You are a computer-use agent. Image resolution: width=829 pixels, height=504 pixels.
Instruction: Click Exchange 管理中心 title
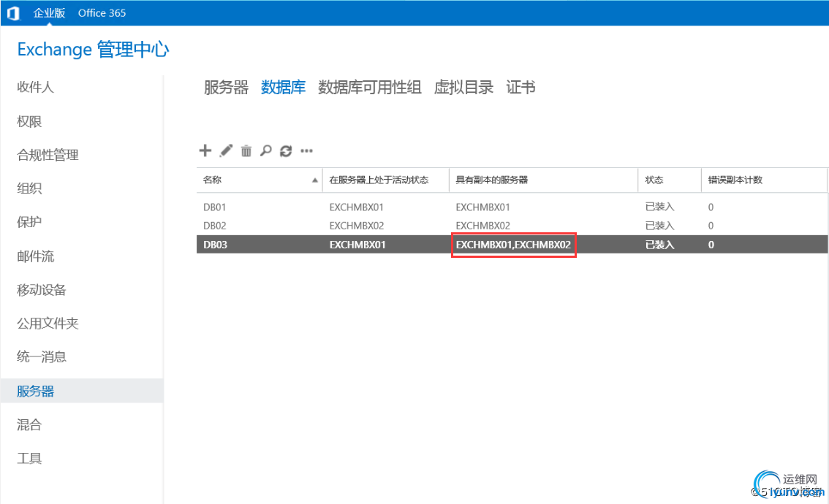(x=93, y=49)
